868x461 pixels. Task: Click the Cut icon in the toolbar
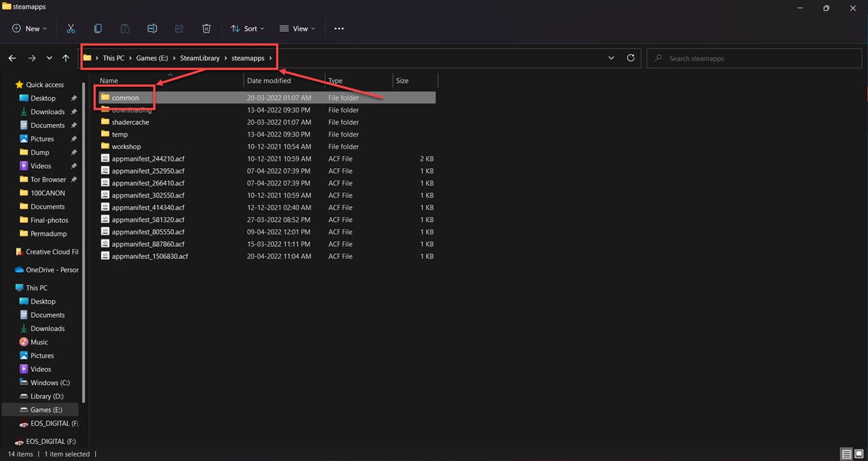pyautogui.click(x=71, y=28)
